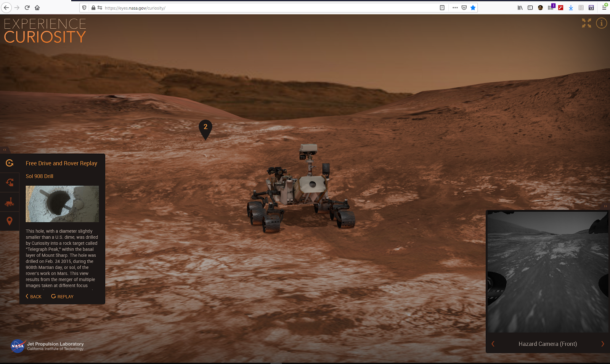Open the info panel via the i icon

602,23
